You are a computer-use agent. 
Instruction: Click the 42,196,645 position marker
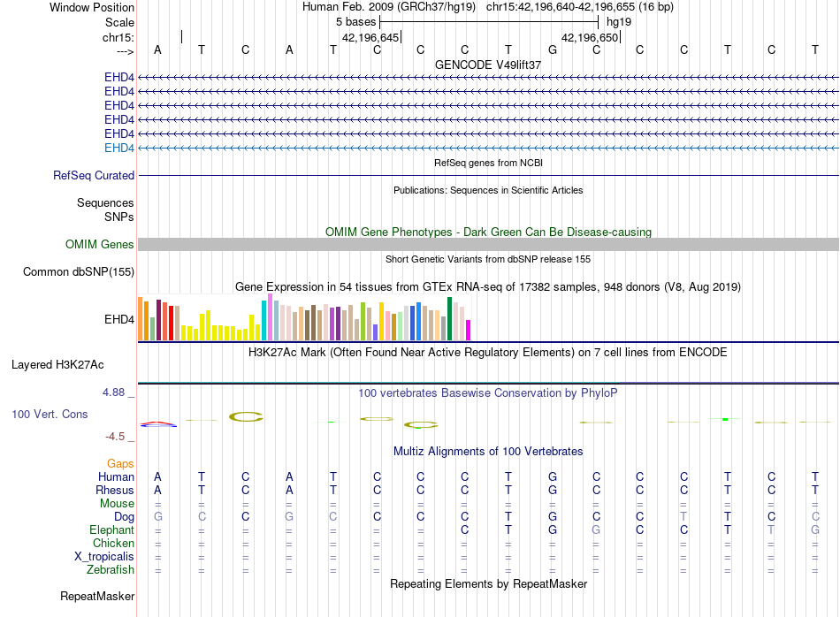coord(371,37)
